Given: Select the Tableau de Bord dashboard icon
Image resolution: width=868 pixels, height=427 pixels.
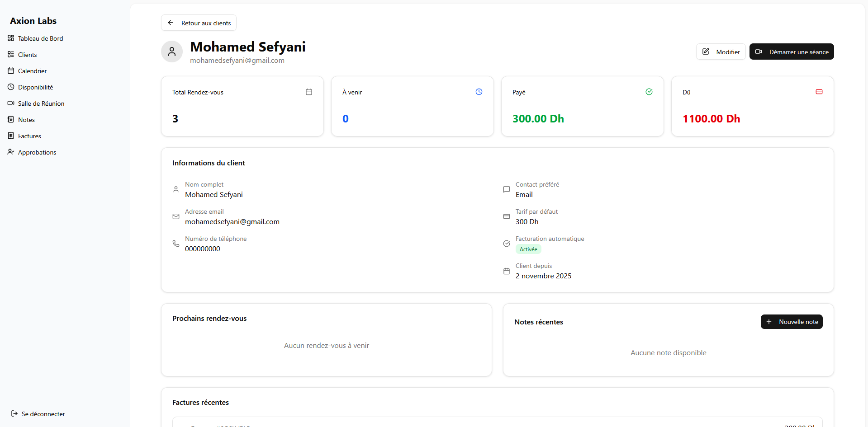Looking at the screenshot, I should pos(10,38).
